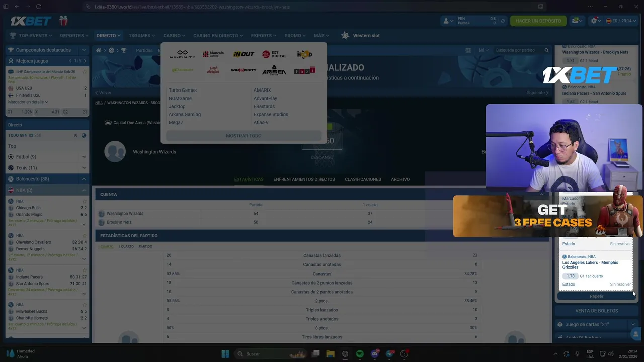Click the Siguiente link
Viewport: 644px width, 362px height.
coord(538,93)
